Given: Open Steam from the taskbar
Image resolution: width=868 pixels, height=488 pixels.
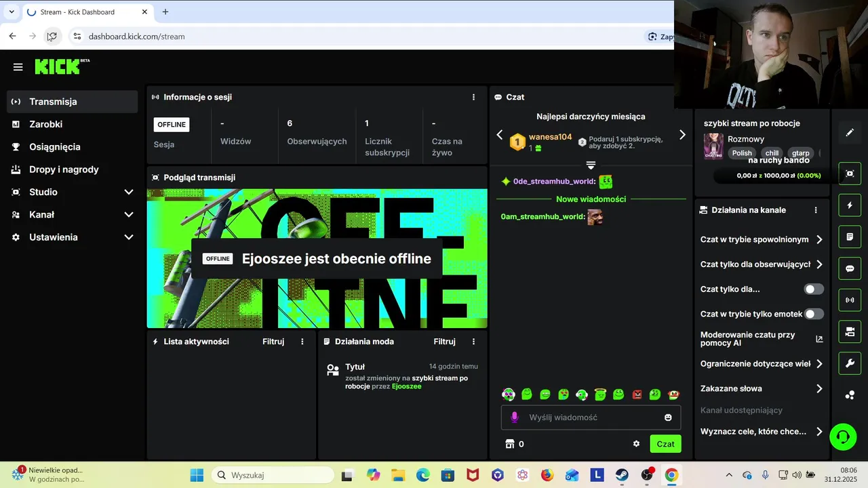Looking at the screenshot, I should tap(621, 475).
